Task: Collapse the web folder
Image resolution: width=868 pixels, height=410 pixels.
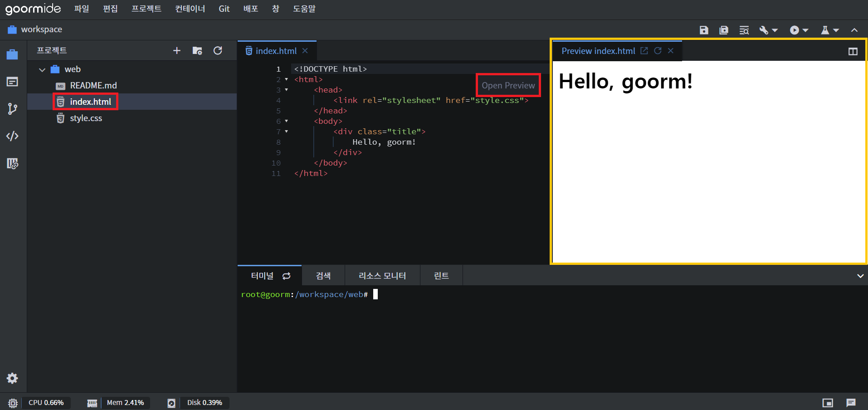Action: click(42, 69)
